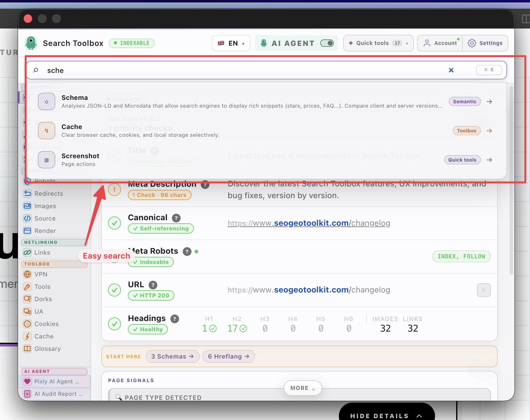Show help for Meta Robots

tap(187, 252)
